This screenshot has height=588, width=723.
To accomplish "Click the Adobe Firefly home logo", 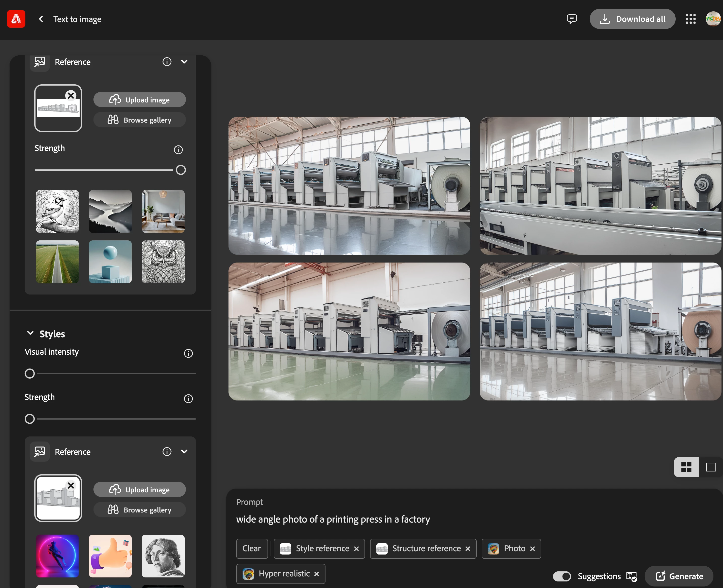I will [16, 19].
